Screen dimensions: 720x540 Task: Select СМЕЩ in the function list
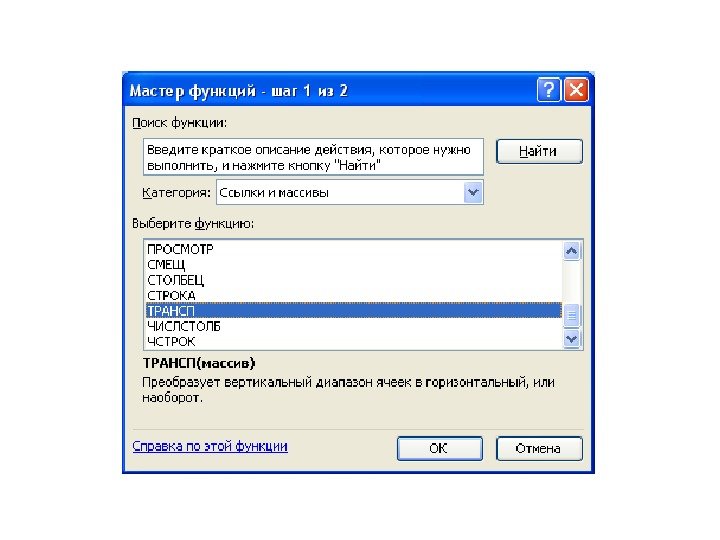click(354, 265)
